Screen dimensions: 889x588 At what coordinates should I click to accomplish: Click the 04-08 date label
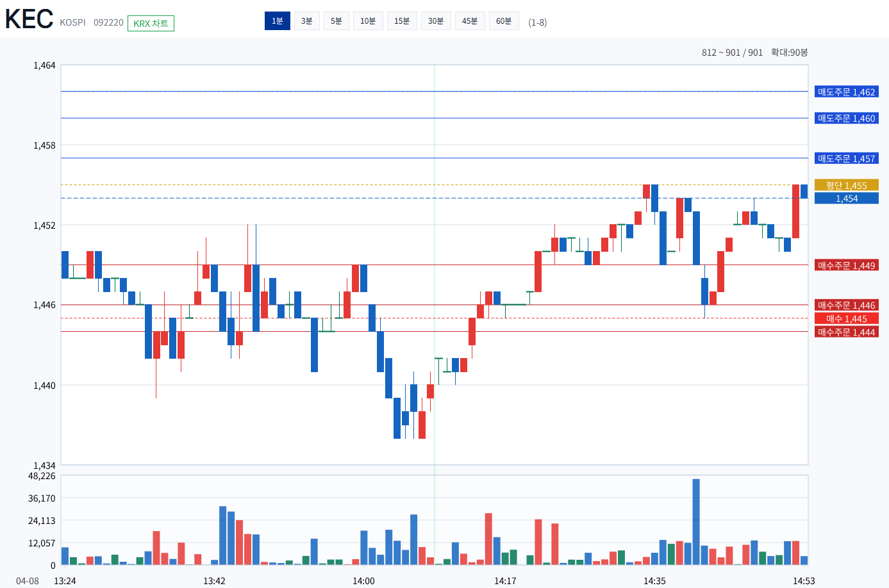(28, 581)
